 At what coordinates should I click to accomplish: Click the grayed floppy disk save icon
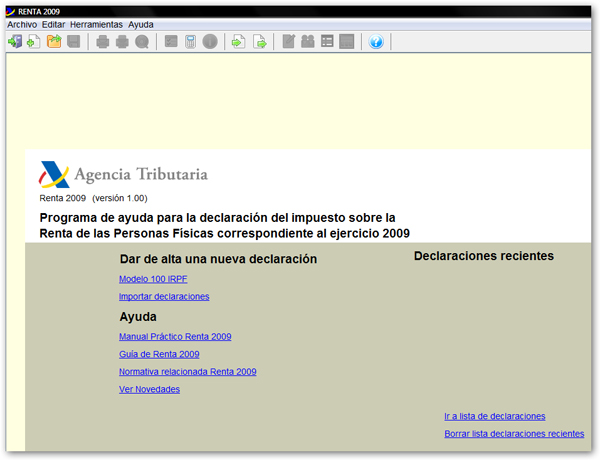pyautogui.click(x=74, y=41)
